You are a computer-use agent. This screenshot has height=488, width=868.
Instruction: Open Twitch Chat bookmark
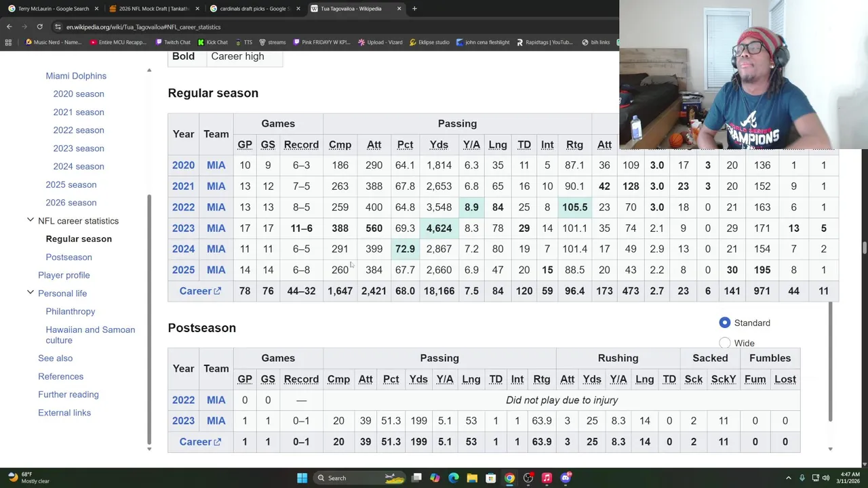click(x=173, y=42)
